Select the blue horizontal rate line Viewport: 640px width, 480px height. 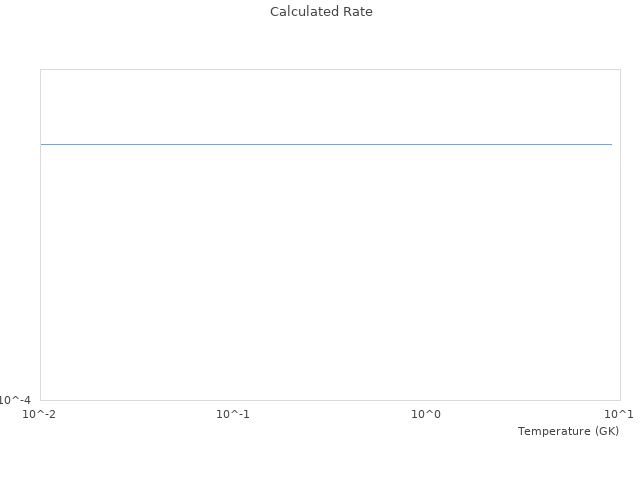(x=326, y=144)
